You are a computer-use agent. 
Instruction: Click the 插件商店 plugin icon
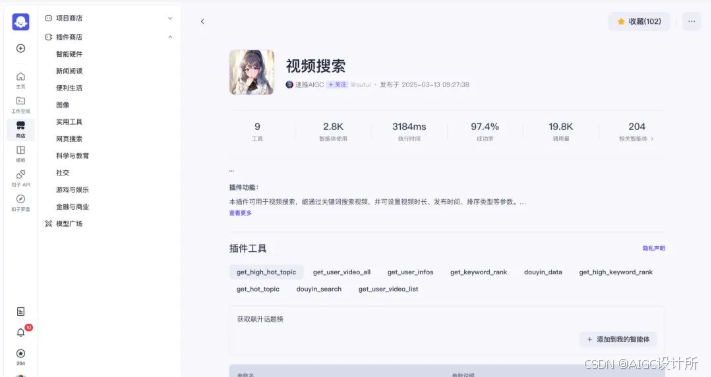[49, 37]
